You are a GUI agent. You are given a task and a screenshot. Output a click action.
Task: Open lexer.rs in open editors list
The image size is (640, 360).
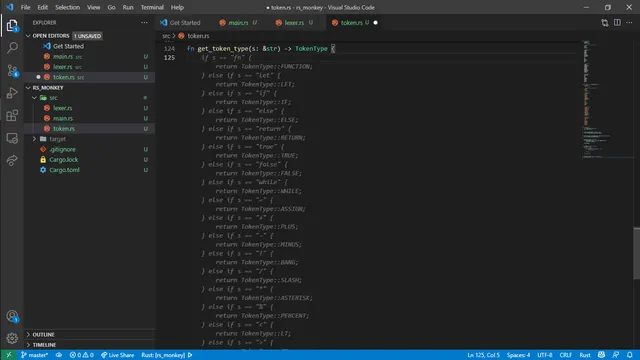tap(89, 67)
